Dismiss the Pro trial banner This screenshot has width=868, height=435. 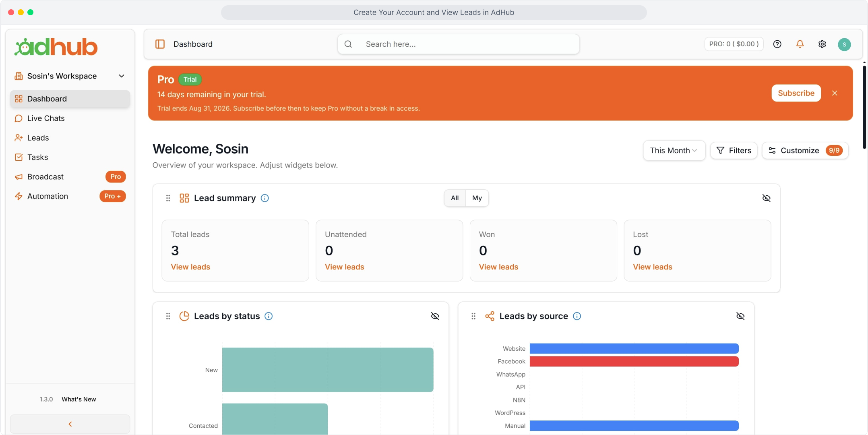[x=835, y=93]
